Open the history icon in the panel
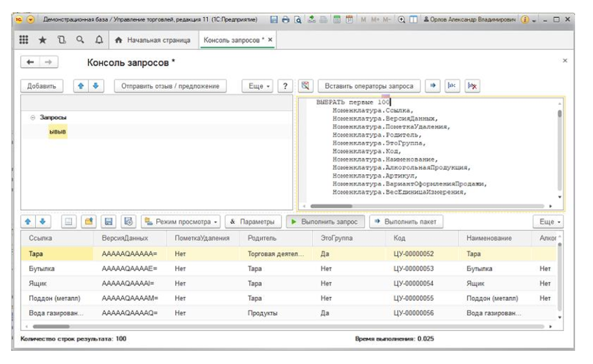The image size is (593, 364). pyautogui.click(x=61, y=40)
